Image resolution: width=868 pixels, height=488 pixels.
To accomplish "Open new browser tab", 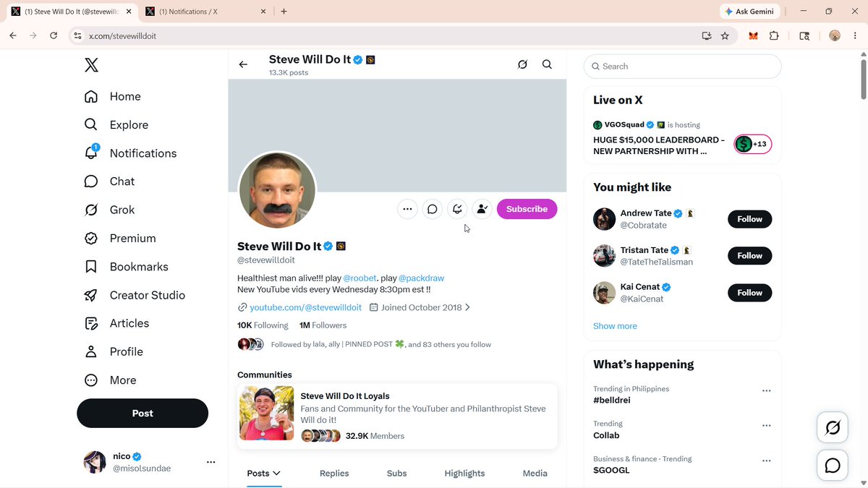I will click(x=284, y=12).
